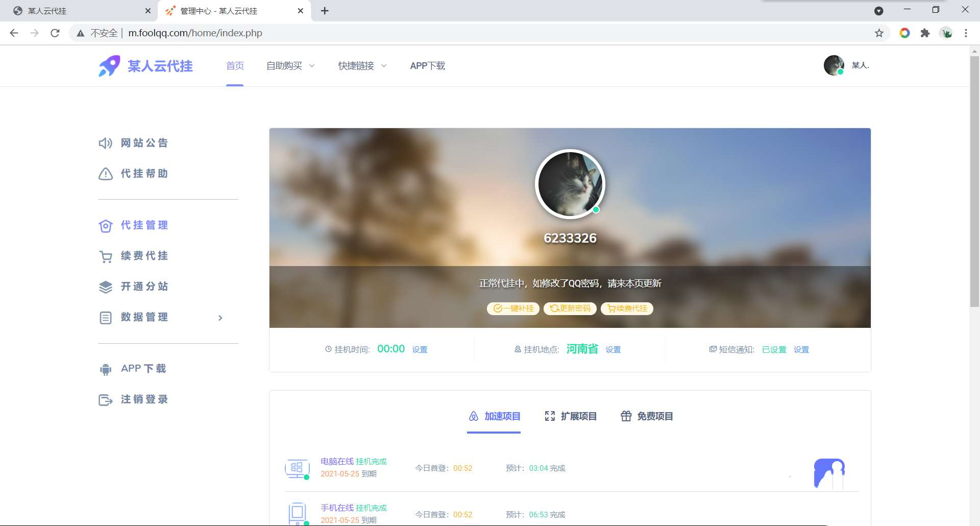Click the 注销登录 logout icon

click(105, 400)
